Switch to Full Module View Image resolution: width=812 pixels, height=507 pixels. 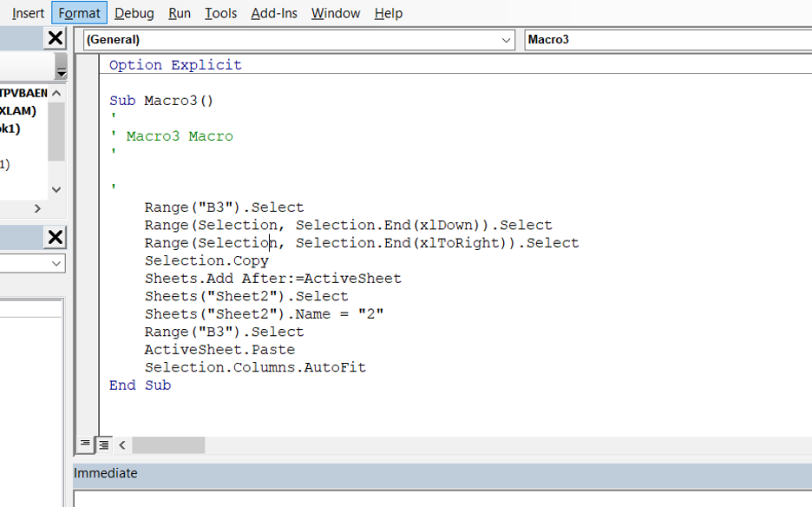tap(103, 444)
